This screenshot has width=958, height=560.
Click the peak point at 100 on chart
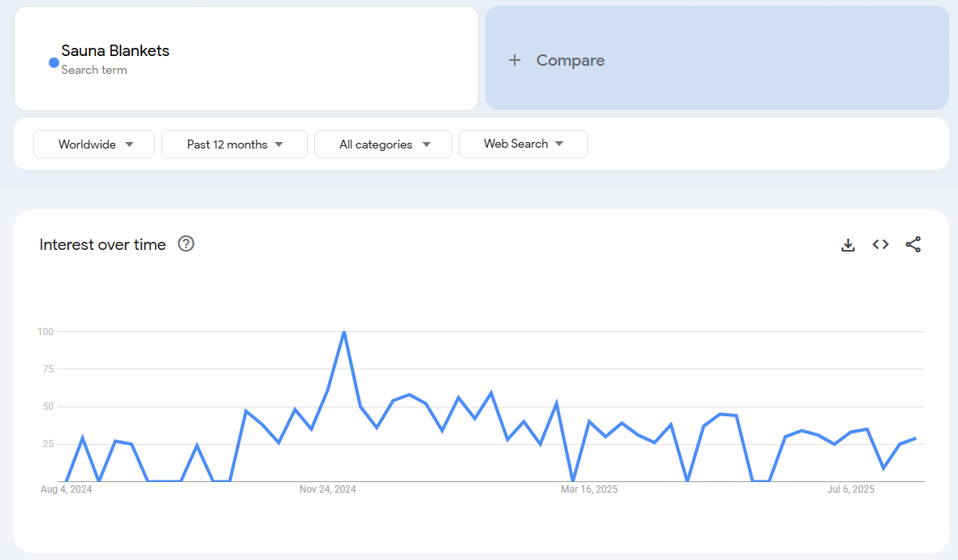coord(344,332)
